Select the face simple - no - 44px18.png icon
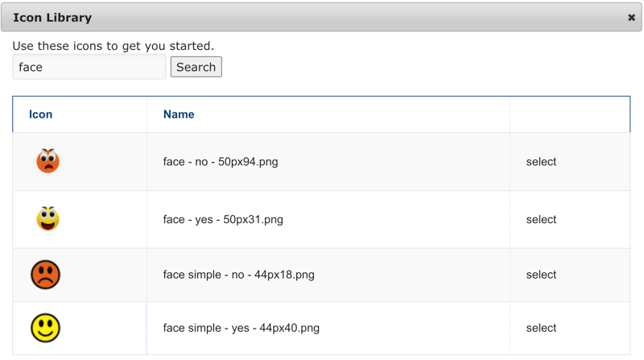 point(541,275)
